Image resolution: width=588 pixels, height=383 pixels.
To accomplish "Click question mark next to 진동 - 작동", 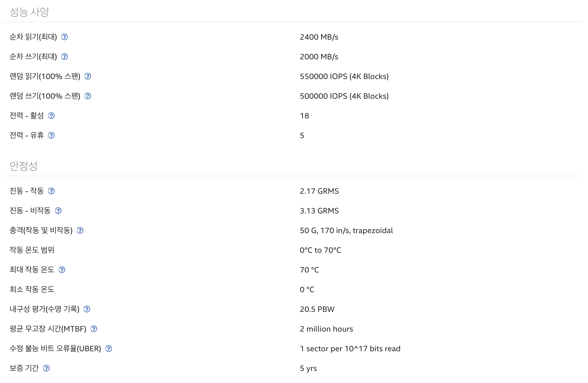I will click(52, 191).
